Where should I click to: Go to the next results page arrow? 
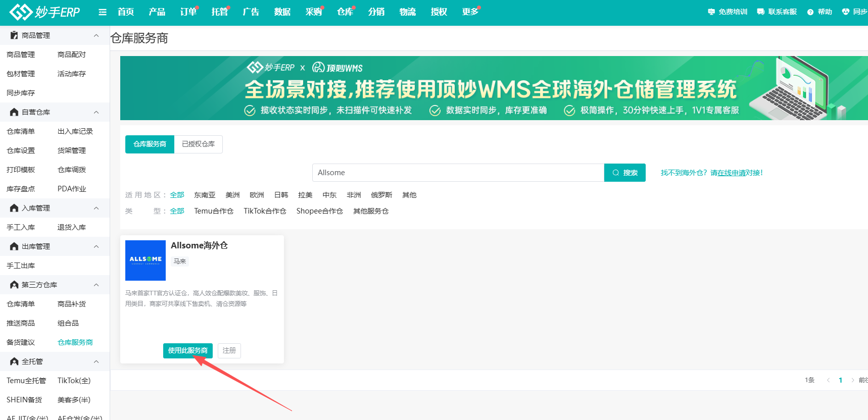[x=853, y=380]
